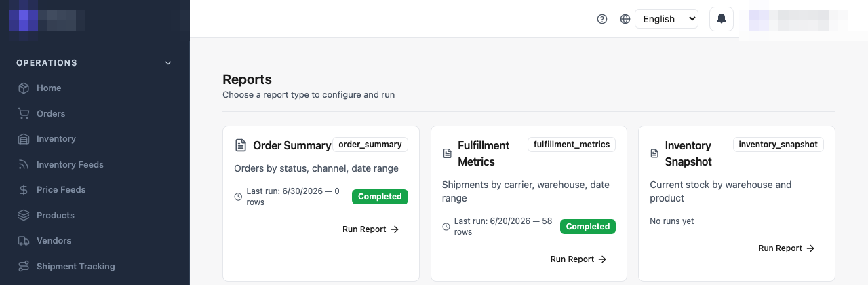Click 'Orders by status, channel, date range' description

(x=316, y=168)
